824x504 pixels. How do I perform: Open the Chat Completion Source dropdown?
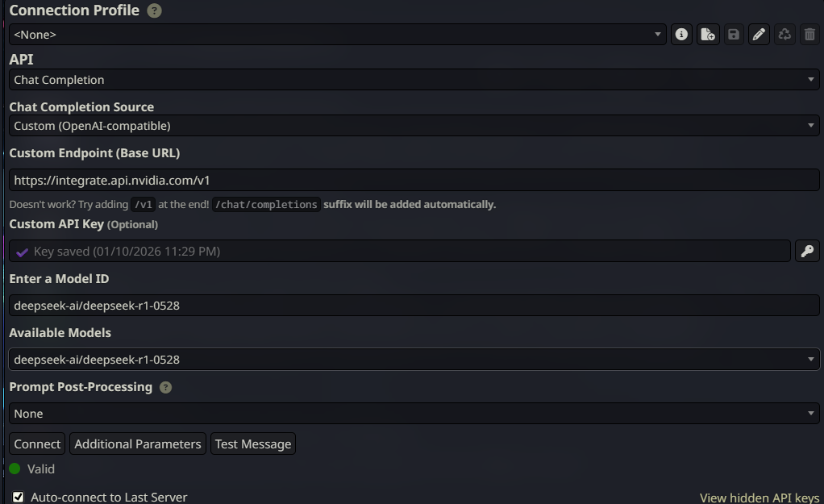(x=414, y=126)
